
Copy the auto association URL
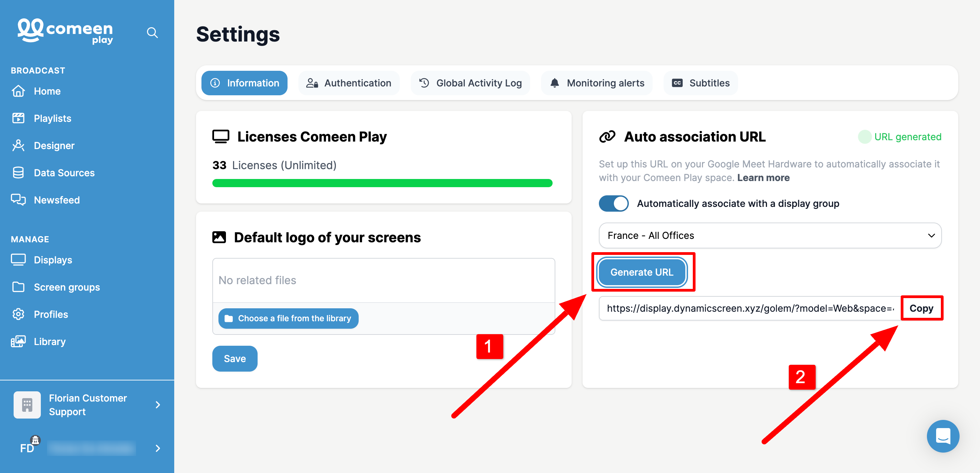coord(921,308)
